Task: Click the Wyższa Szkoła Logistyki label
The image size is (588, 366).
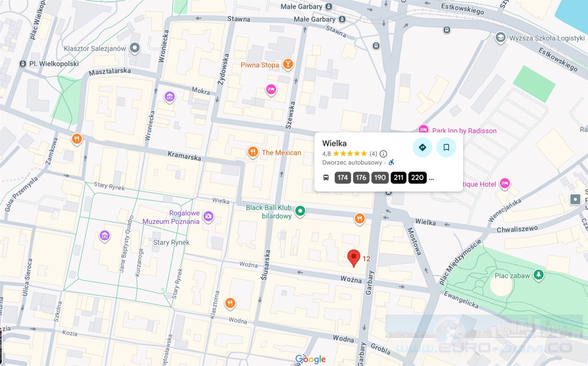Action: click(x=547, y=38)
